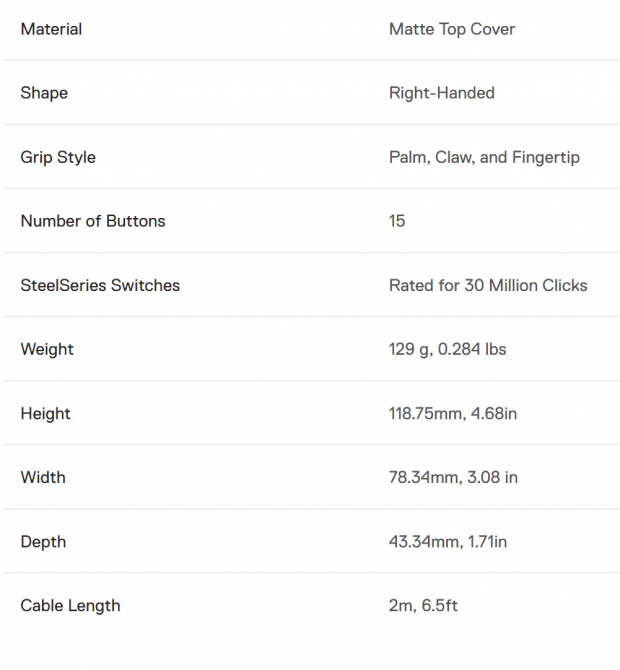Click the 2m, 6.5ft value

423,605
